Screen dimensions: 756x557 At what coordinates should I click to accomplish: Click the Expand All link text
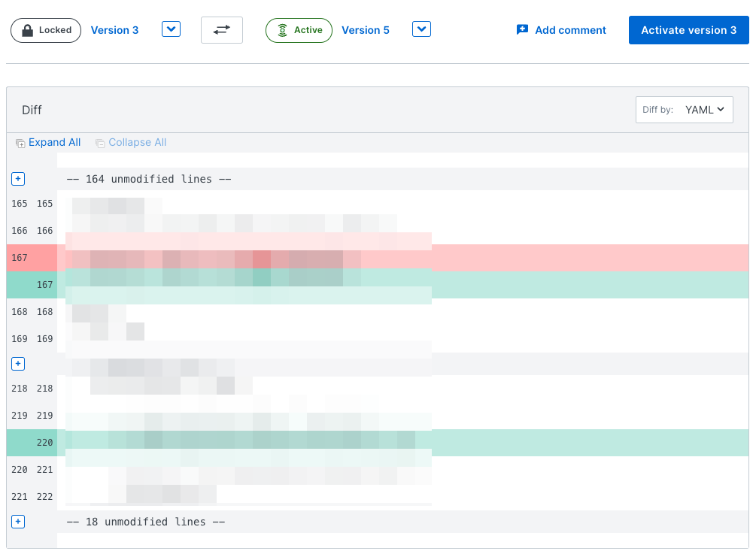click(x=54, y=142)
